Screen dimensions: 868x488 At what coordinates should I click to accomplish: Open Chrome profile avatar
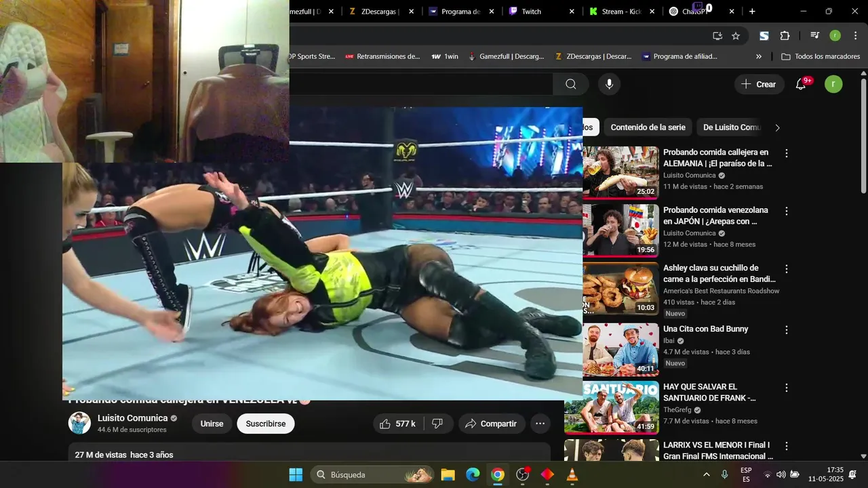(835, 36)
